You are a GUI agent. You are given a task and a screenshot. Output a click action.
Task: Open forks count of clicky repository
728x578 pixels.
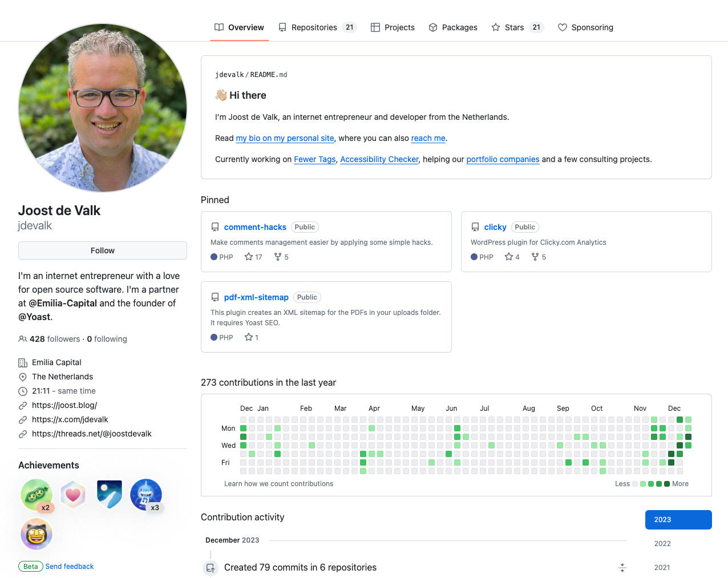click(x=539, y=257)
